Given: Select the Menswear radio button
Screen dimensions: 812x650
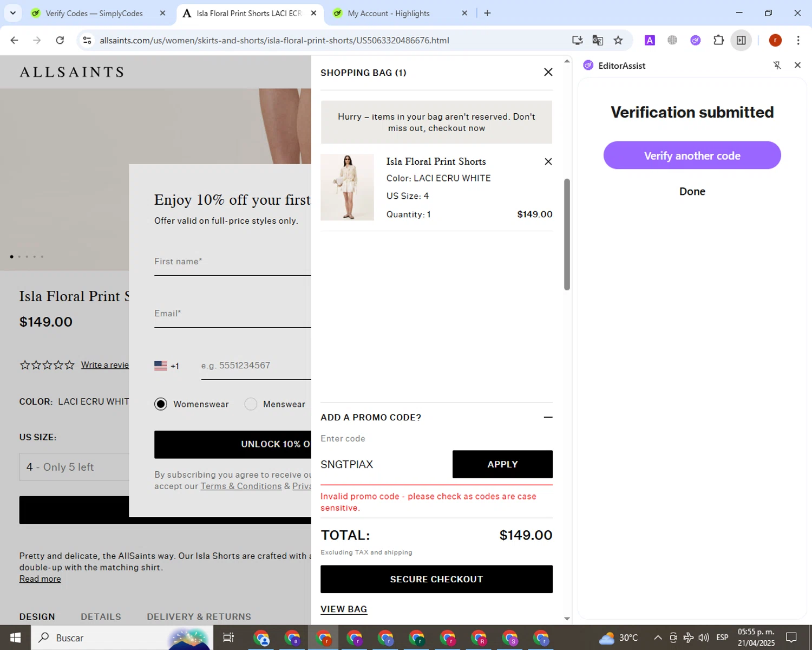Looking at the screenshot, I should click(x=251, y=404).
